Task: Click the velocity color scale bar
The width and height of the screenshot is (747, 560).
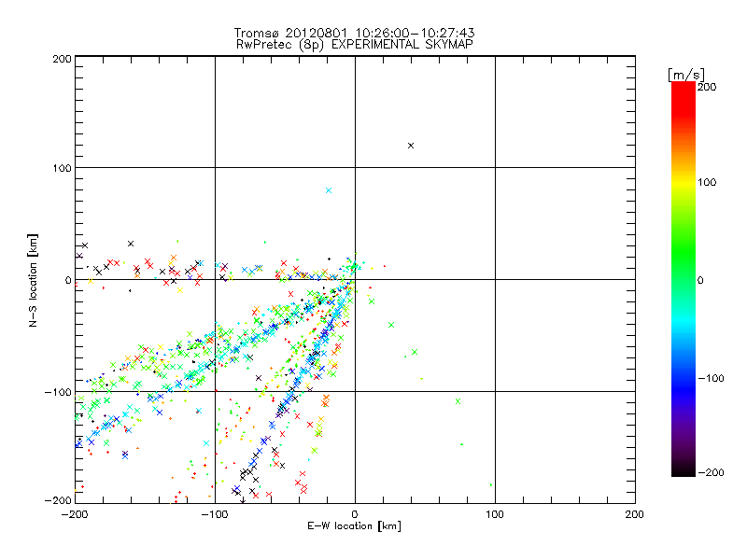Action: [684, 279]
